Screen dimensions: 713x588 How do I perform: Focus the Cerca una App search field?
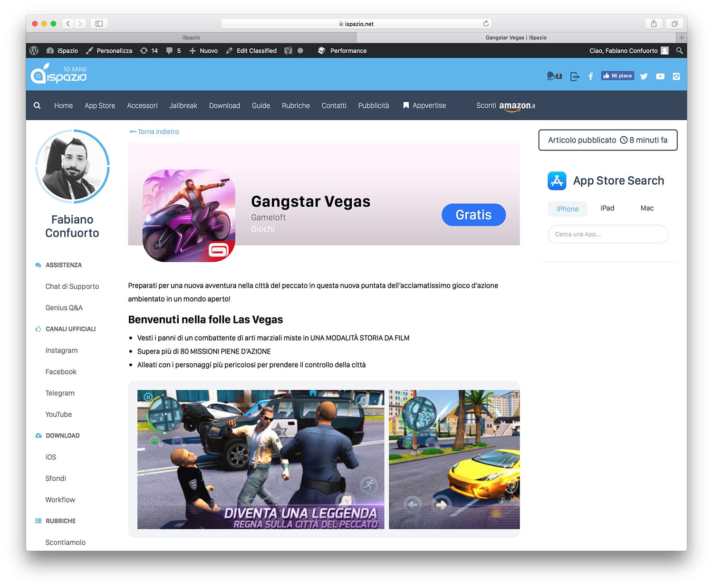point(608,234)
